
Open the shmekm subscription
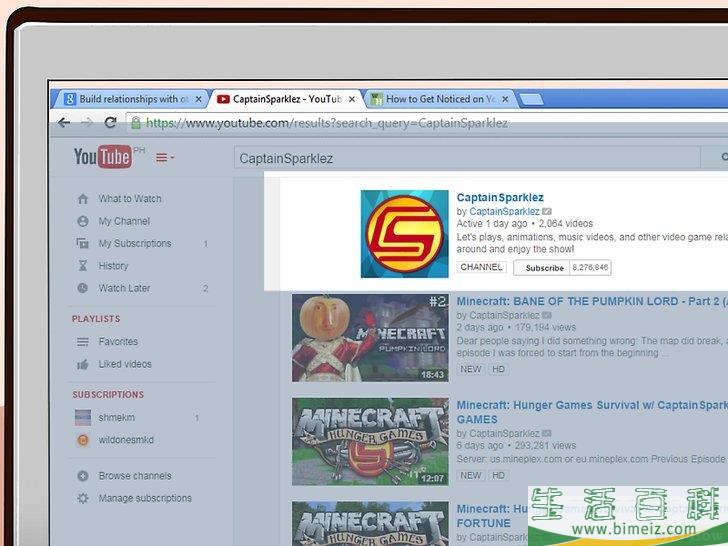pyautogui.click(x=117, y=417)
